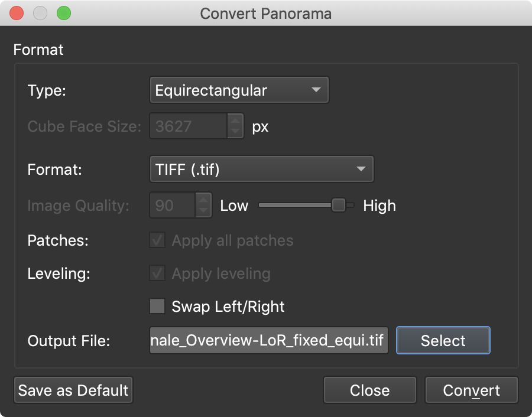
Task: Click the Low label near the quality slider
Action: [234, 206]
